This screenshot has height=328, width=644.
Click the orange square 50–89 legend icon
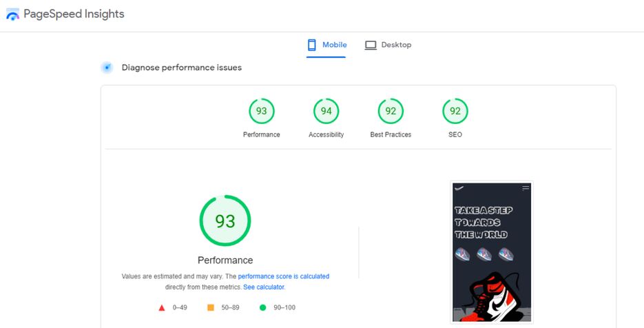coord(211,307)
